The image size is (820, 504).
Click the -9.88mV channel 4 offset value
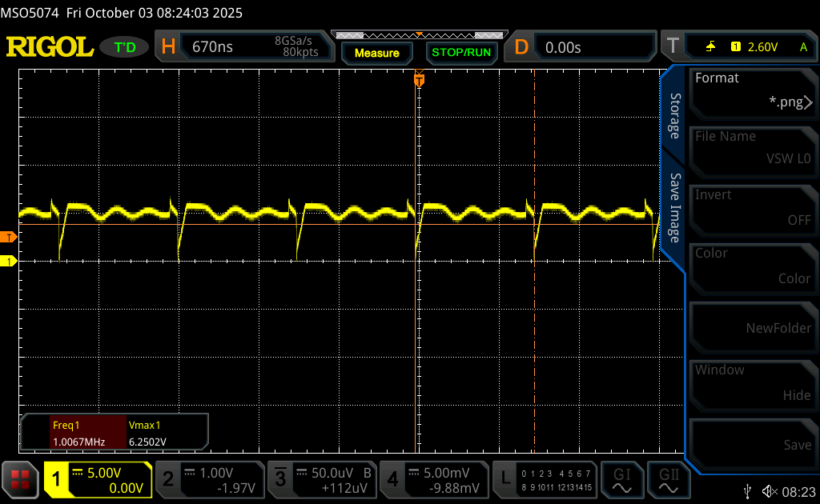455,488
